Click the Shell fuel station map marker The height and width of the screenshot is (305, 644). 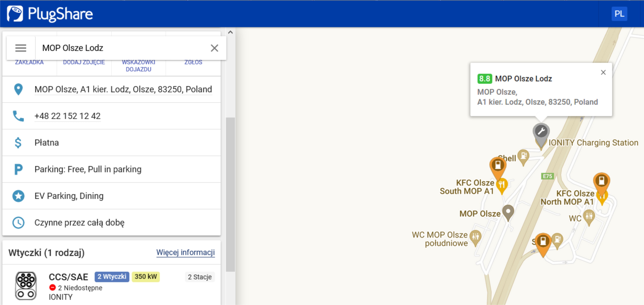point(523,157)
